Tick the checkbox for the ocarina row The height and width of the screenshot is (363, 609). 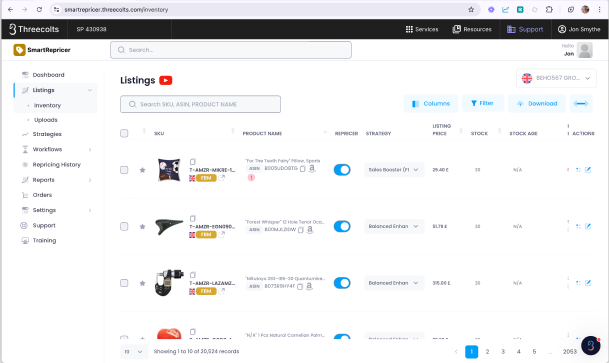(124, 226)
